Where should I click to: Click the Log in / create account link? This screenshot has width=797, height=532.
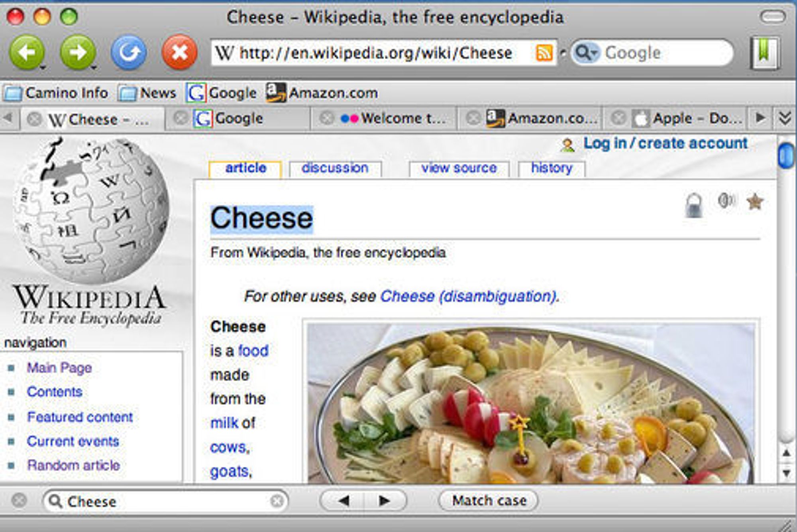665,143
